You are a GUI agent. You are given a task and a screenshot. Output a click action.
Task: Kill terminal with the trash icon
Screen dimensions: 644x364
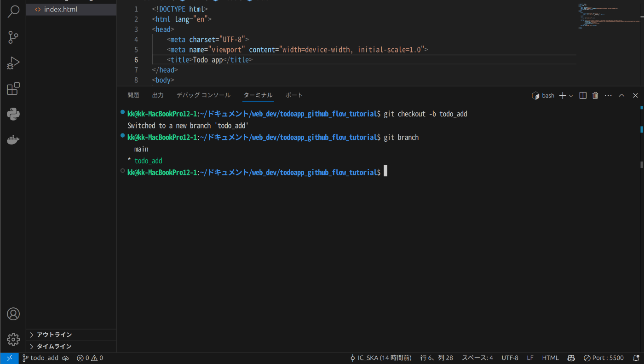595,95
